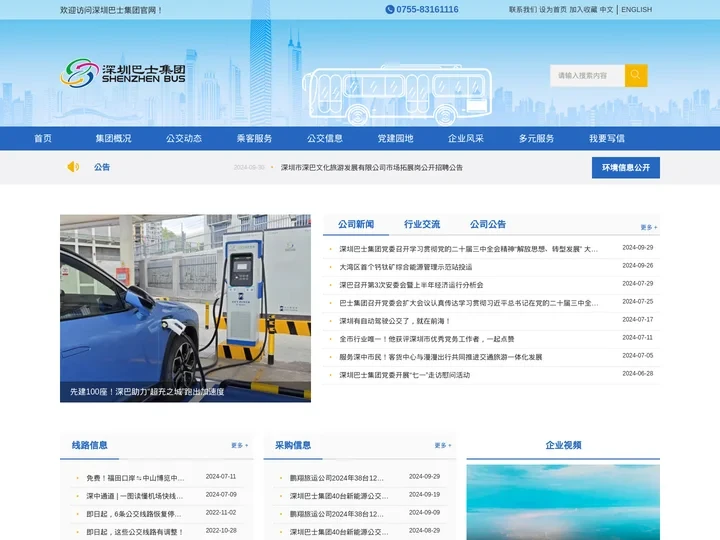Viewport: 720px width, 540px height.
Task: Open the 乘客服务 navigation menu
Action: [254, 138]
